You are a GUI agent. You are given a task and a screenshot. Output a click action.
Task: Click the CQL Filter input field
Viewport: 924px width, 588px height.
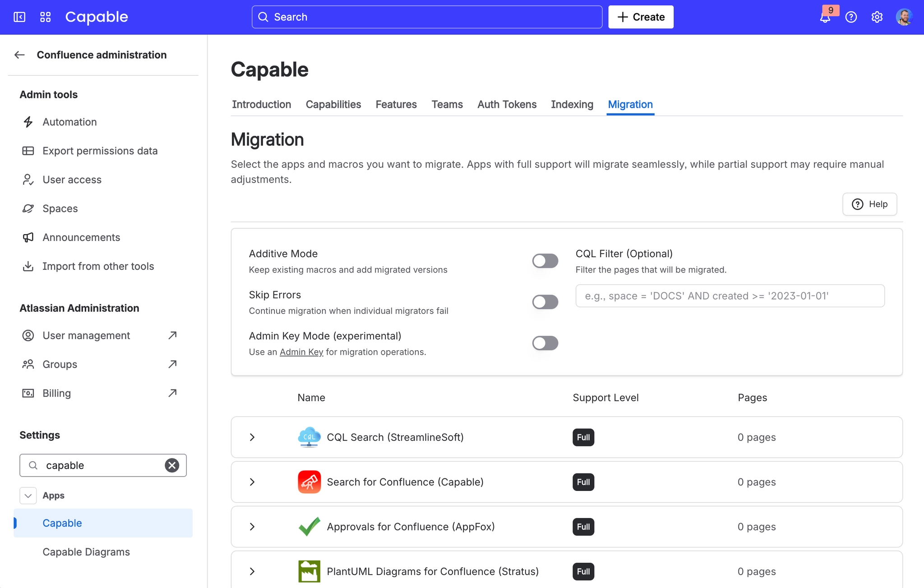click(x=730, y=296)
